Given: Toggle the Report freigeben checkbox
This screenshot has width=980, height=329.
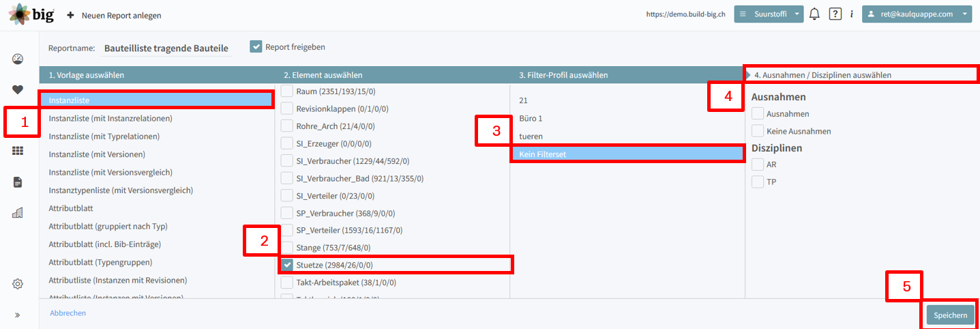Looking at the screenshot, I should [x=256, y=46].
